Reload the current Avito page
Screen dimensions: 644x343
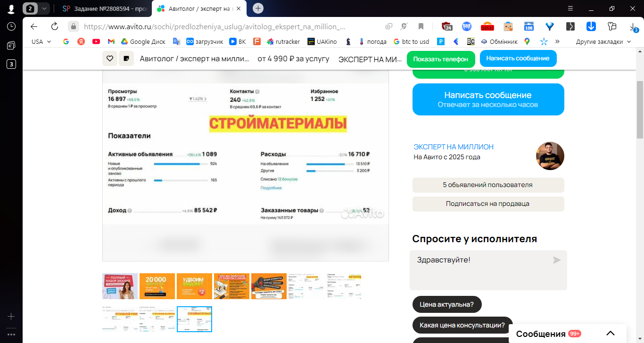tap(54, 26)
